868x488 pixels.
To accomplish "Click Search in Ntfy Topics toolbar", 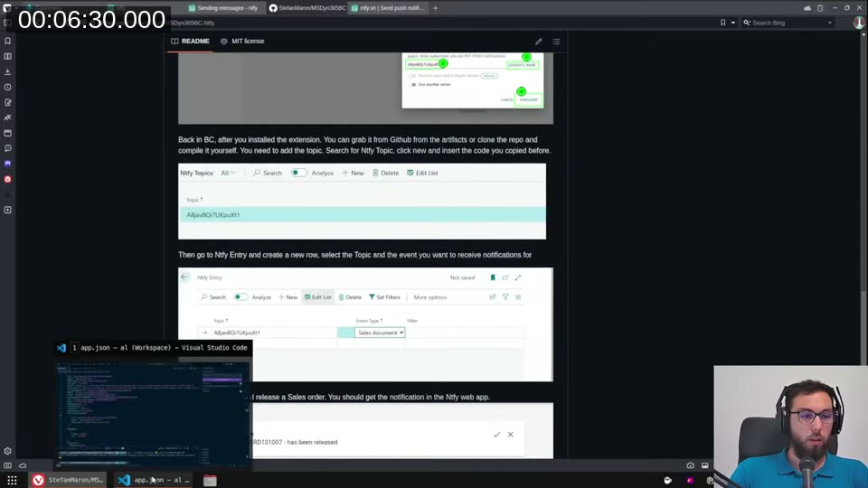I will tap(268, 173).
